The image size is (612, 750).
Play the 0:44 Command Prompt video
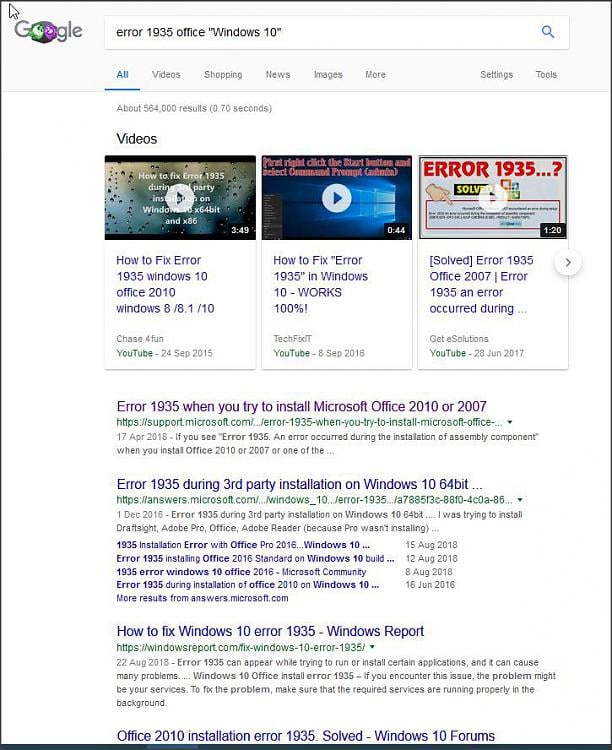click(x=337, y=198)
